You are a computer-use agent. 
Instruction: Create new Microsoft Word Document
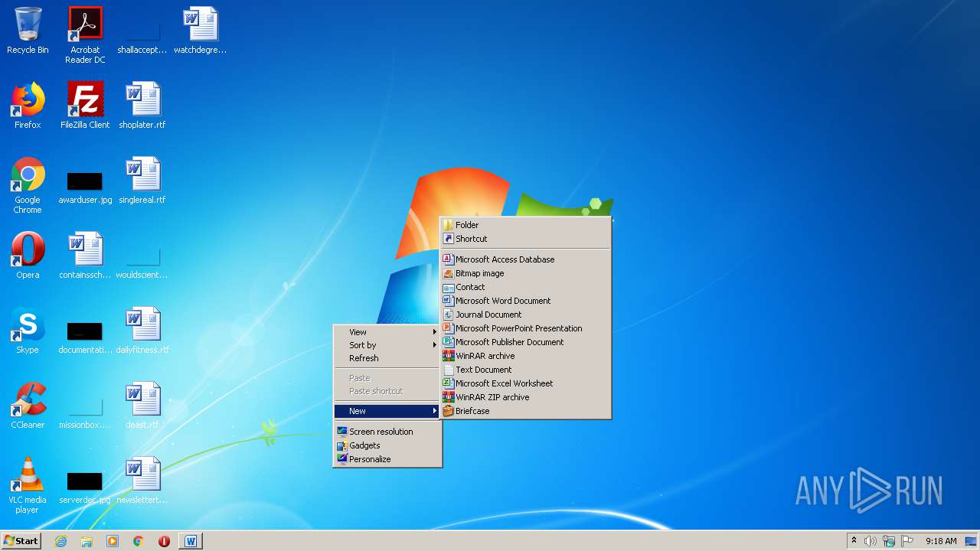525,301
